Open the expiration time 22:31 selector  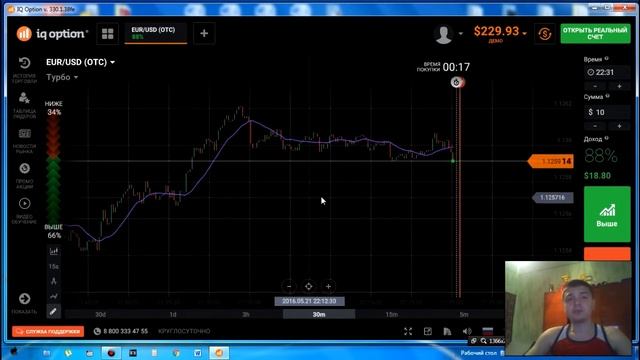tap(607, 72)
